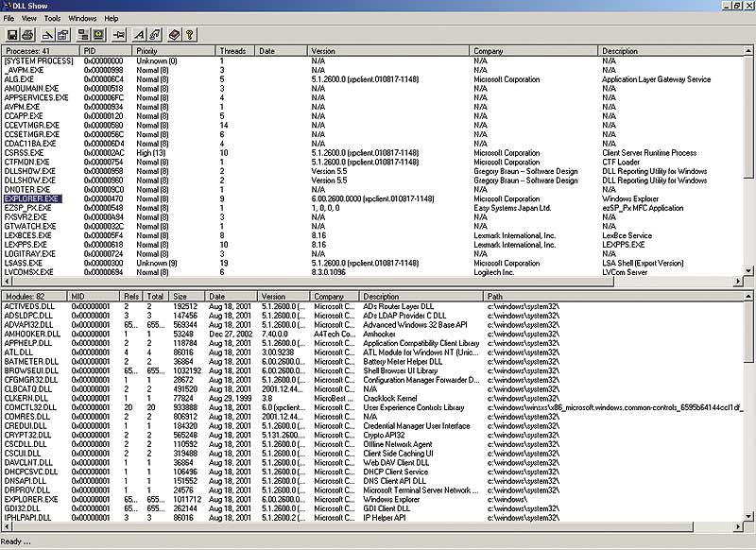The image size is (756, 550).
Task: Click the monitor toolbar icon
Action: pyautogui.click(x=99, y=35)
